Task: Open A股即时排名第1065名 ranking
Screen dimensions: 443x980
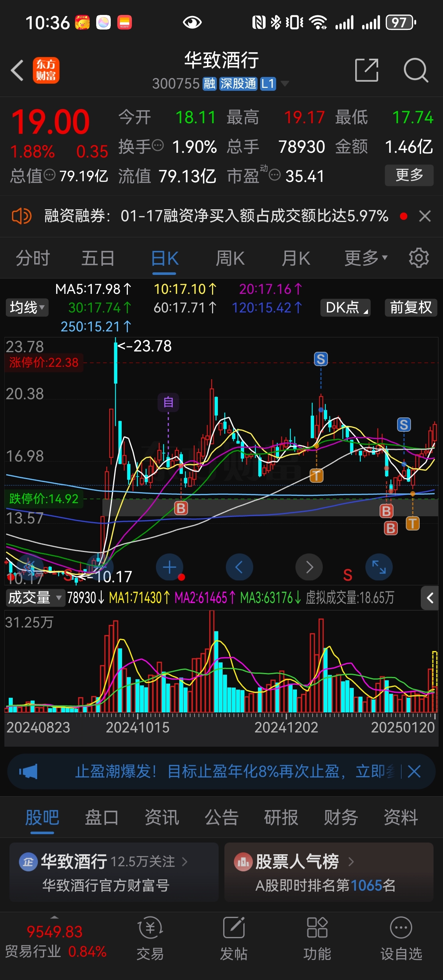Action: 325,885
